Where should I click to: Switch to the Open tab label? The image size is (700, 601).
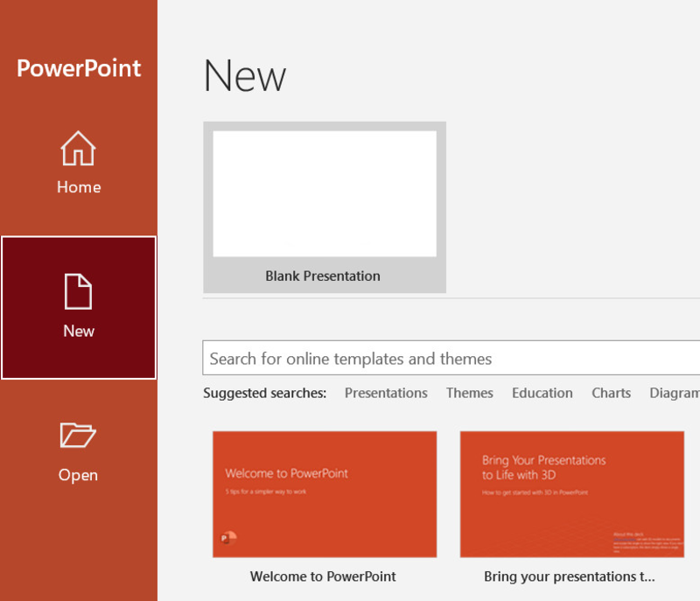[78, 475]
